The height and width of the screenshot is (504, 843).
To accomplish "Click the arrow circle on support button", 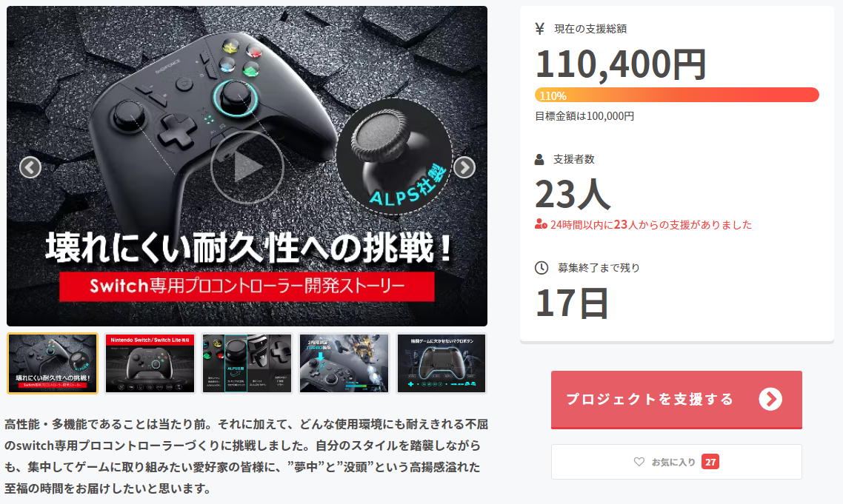I will coord(770,399).
